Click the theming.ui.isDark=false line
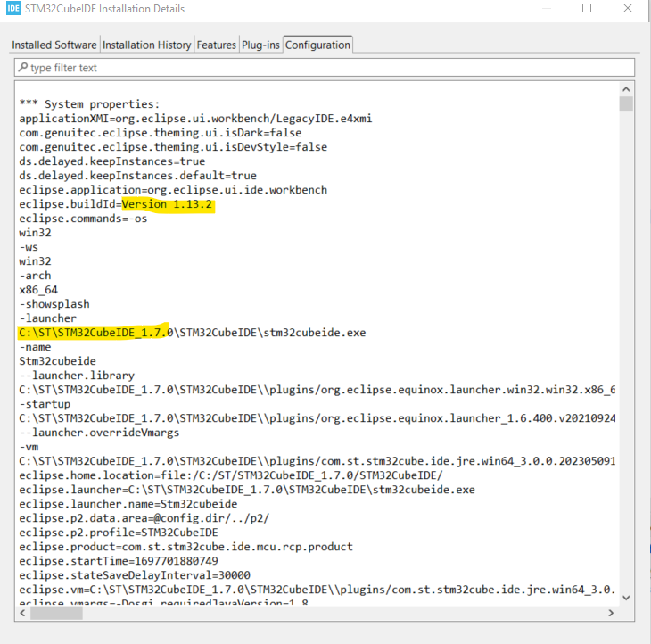This screenshot has width=651, height=644. point(161,133)
